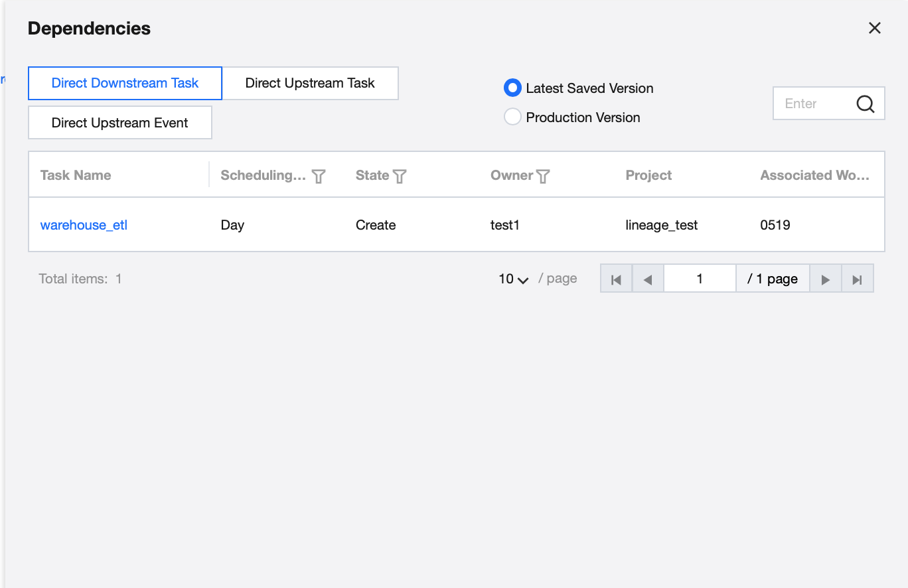
Task: Switch to Direct Downstream Task tab
Action: (125, 83)
